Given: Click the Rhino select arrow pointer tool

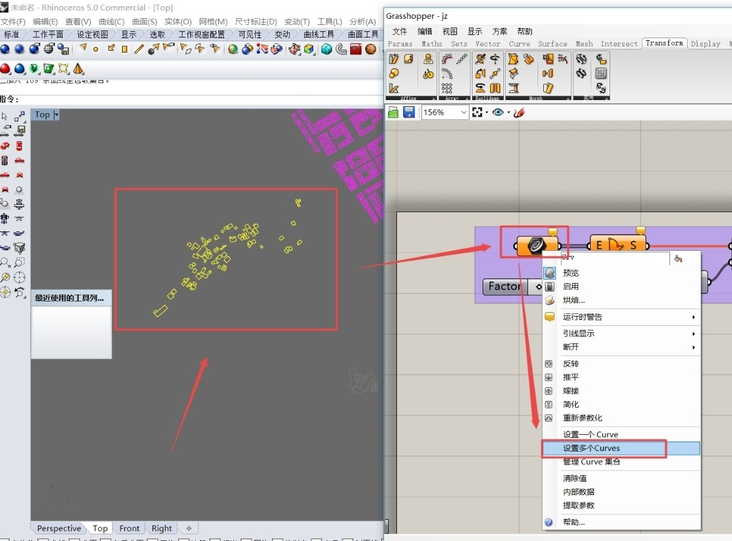Looking at the screenshot, I should pyautogui.click(x=5, y=116).
